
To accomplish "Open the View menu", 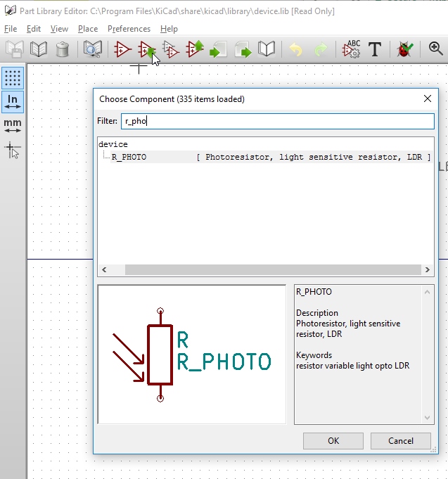I will click(59, 29).
